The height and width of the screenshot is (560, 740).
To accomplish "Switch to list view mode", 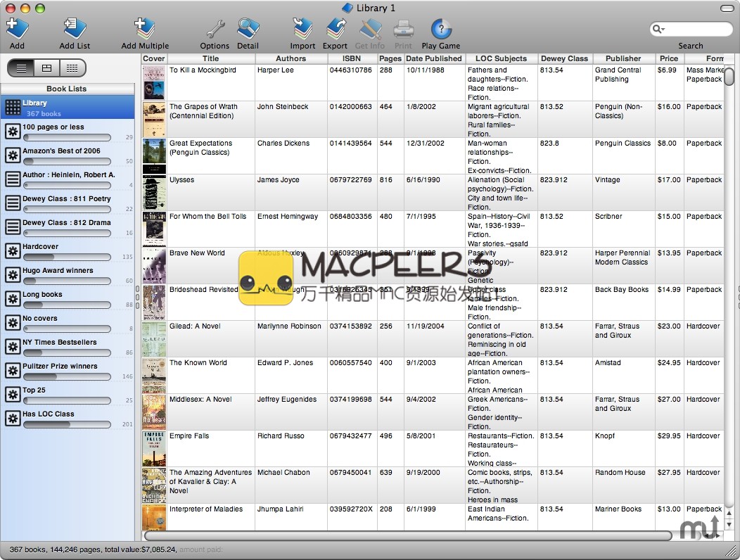I will (x=22, y=68).
